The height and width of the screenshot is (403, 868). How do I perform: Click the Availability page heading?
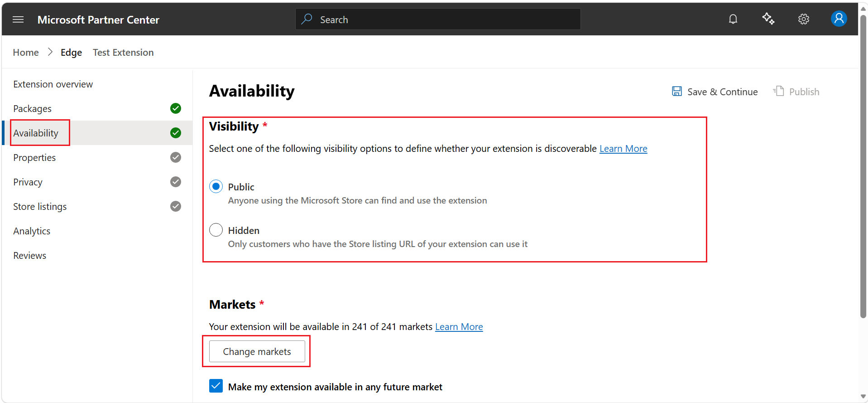coord(252,91)
